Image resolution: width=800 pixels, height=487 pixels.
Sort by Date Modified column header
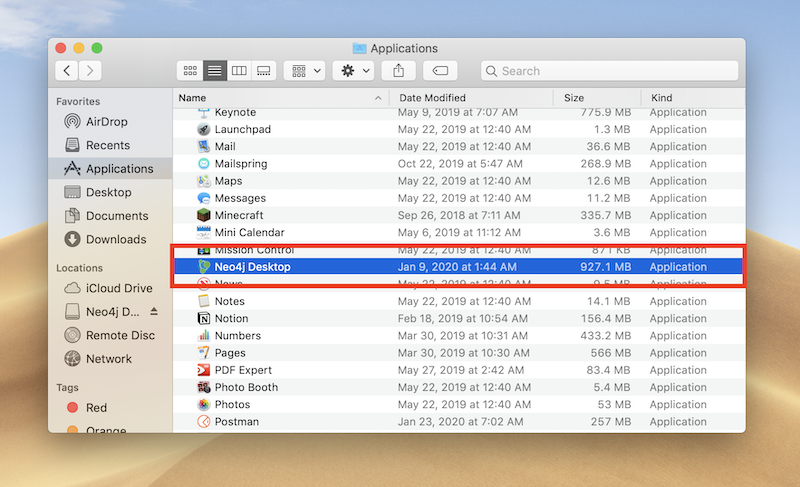pyautogui.click(x=471, y=98)
